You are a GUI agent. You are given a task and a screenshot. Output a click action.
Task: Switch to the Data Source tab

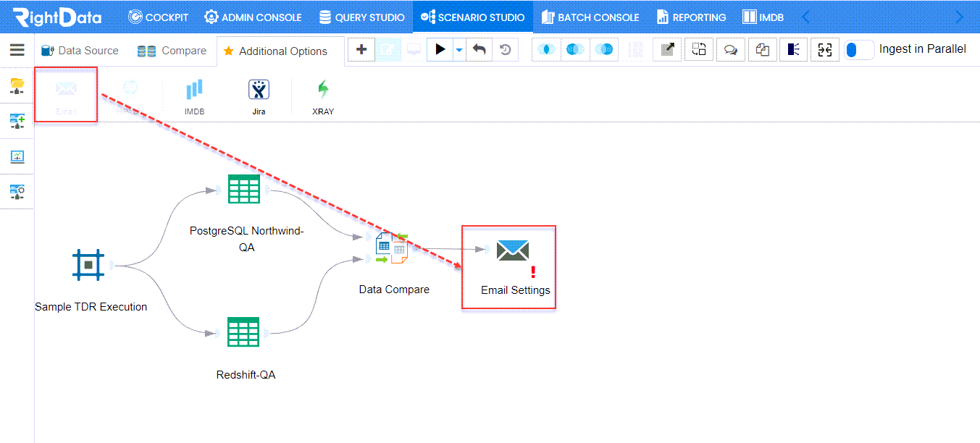pos(80,51)
